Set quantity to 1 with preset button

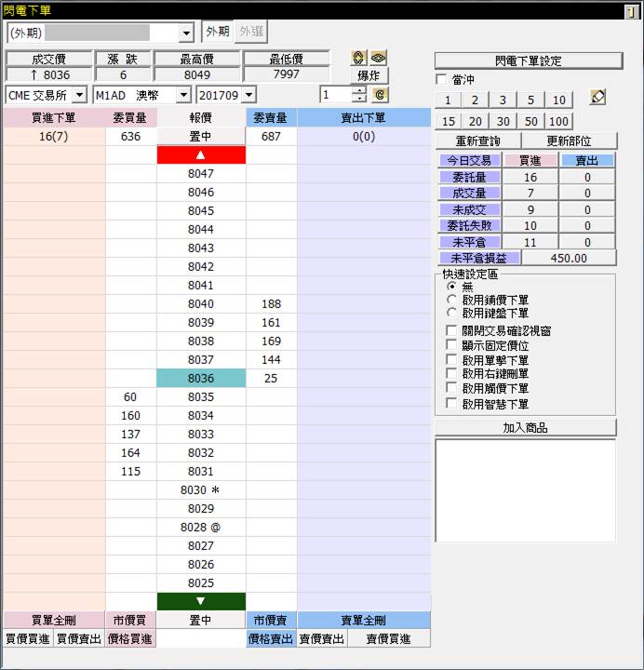tap(448, 100)
